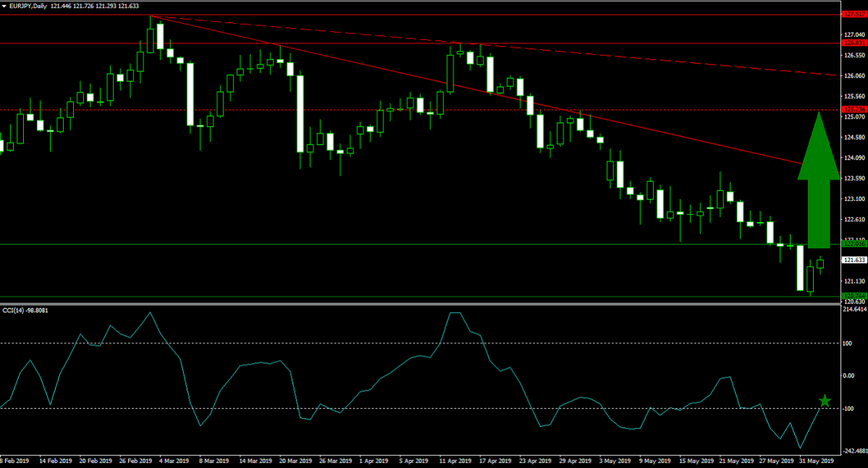The height and width of the screenshot is (468, 868).
Task: Click the red 125.236 dotted level label
Action: click(x=854, y=110)
